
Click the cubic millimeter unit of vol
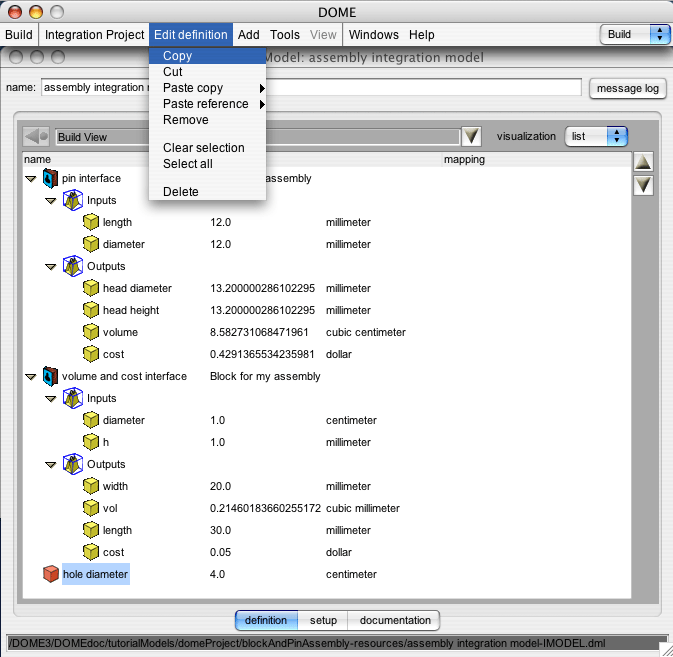[x=363, y=508]
